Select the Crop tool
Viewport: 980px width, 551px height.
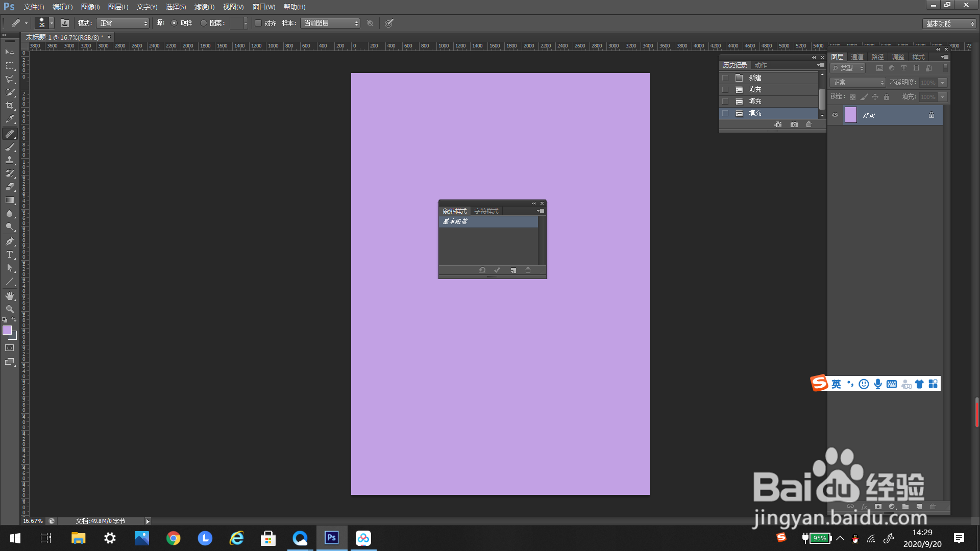10,106
